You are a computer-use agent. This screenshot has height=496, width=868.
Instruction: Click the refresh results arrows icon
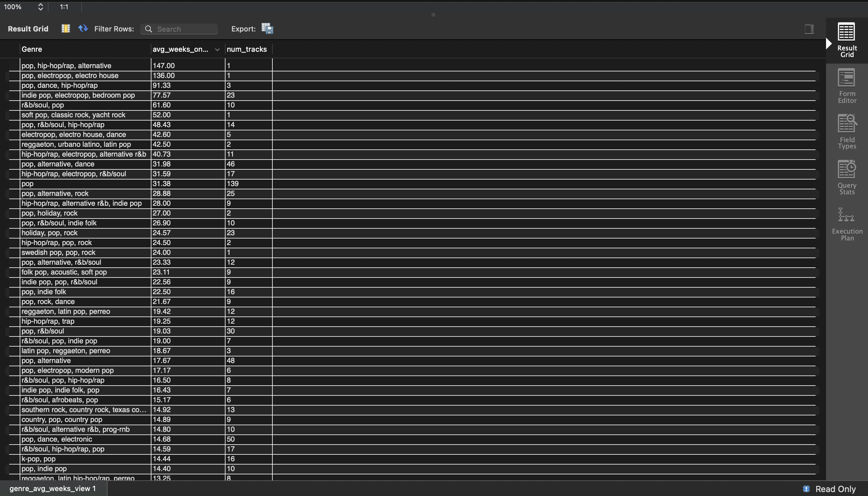[x=83, y=29]
